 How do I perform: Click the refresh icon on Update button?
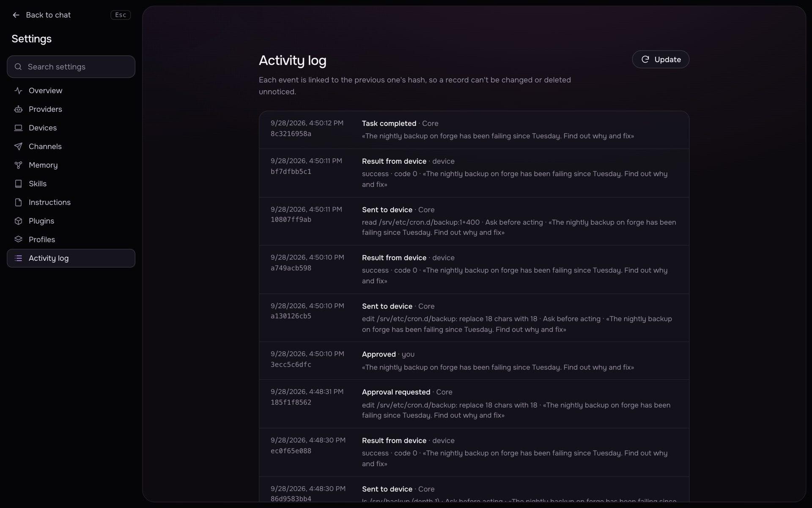(645, 60)
